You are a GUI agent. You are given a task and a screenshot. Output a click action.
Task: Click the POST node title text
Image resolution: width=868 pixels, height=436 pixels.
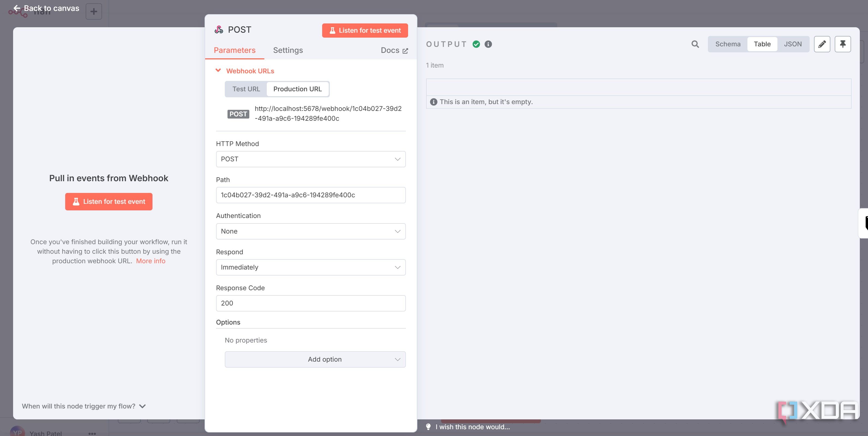pos(240,30)
